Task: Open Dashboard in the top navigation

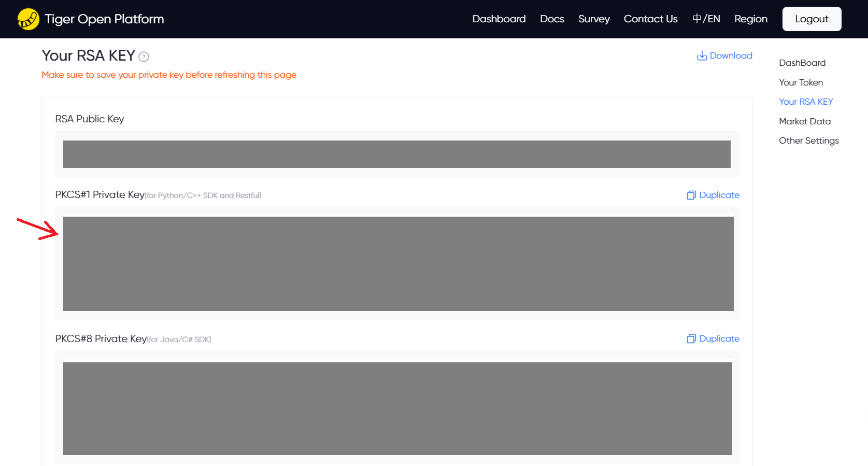Action: (x=499, y=19)
